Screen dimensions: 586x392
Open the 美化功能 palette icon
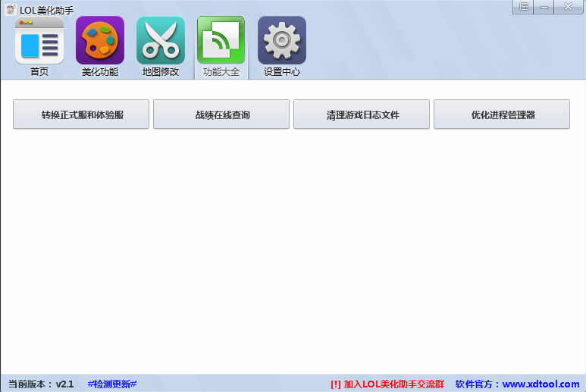100,40
